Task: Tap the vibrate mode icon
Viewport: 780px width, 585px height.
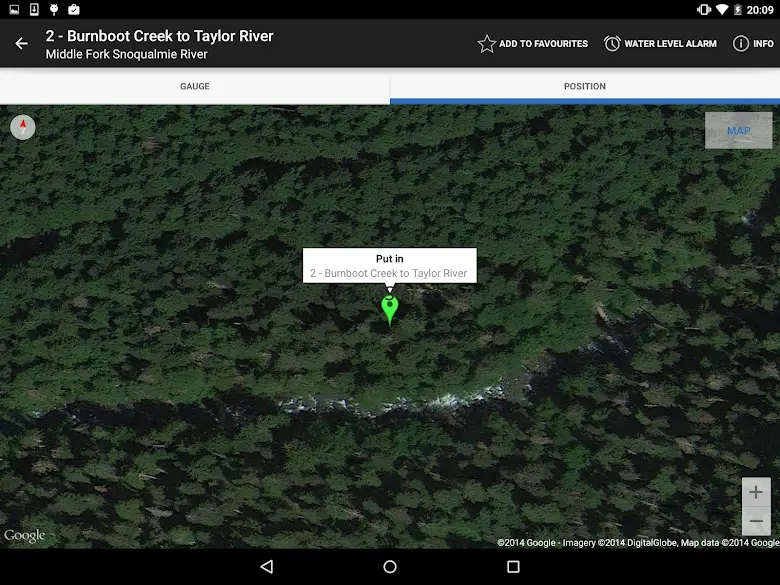Action: point(704,10)
